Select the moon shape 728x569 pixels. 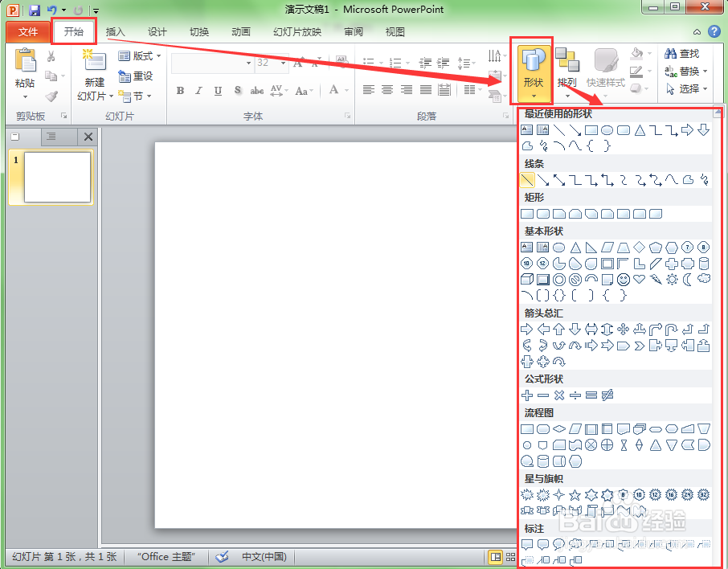(x=688, y=279)
